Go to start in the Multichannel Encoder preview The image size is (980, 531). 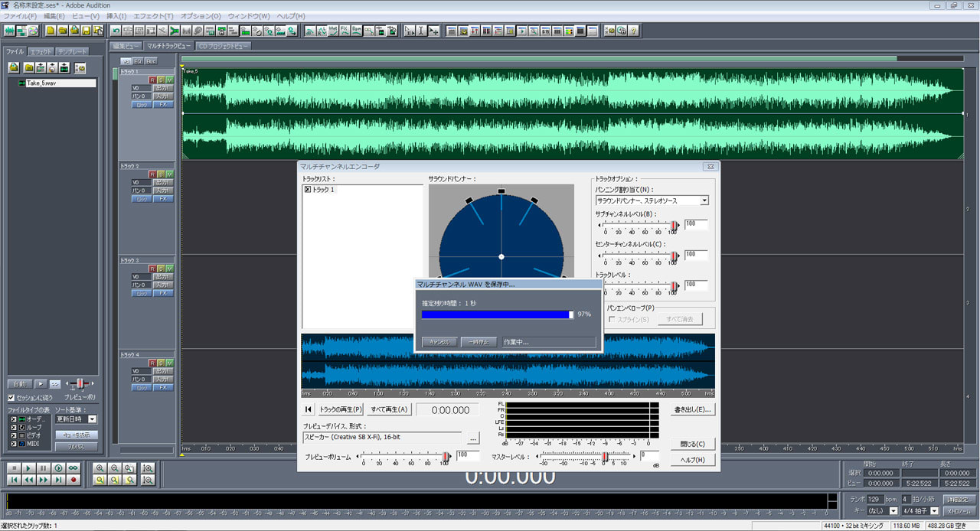click(308, 409)
